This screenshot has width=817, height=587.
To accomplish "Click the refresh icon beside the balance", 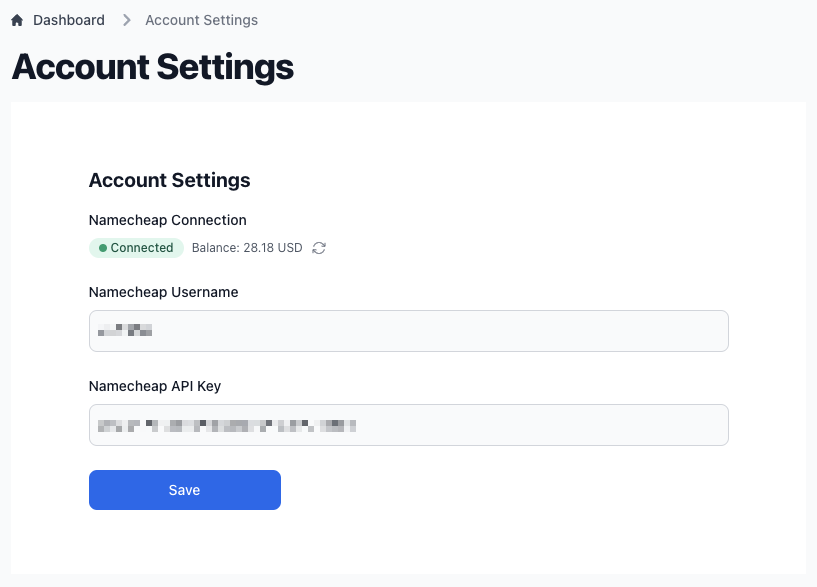I will [x=319, y=248].
